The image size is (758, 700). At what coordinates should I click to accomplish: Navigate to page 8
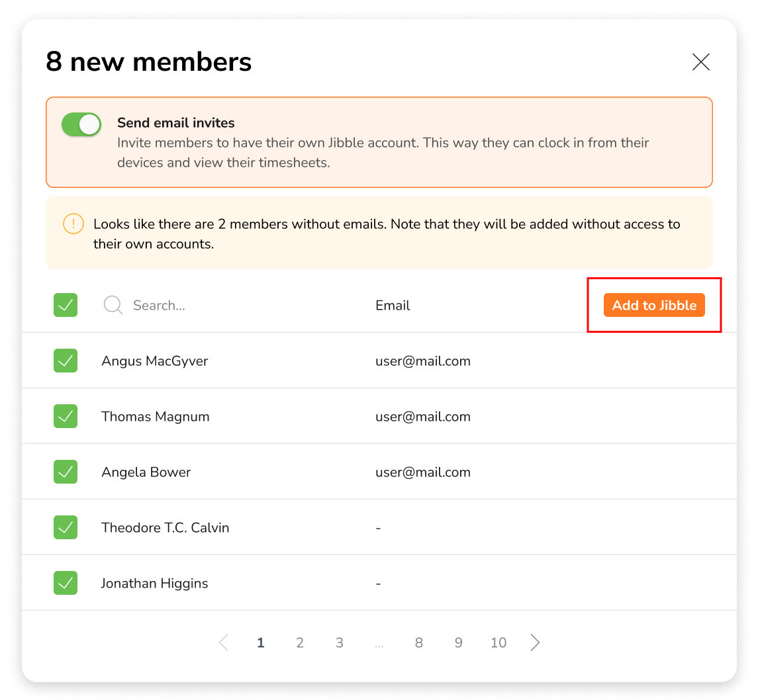(418, 642)
